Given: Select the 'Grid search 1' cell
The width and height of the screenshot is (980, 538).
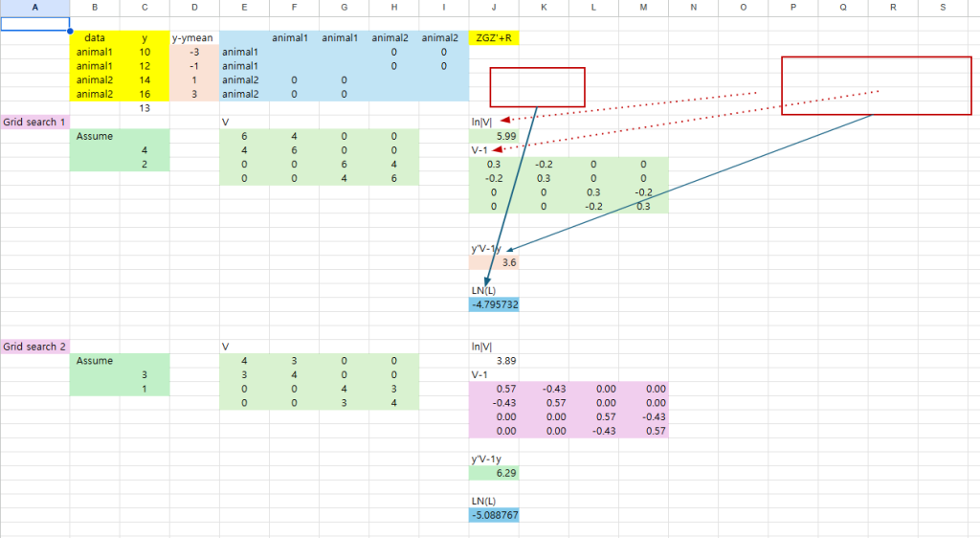Looking at the screenshot, I should [35, 123].
